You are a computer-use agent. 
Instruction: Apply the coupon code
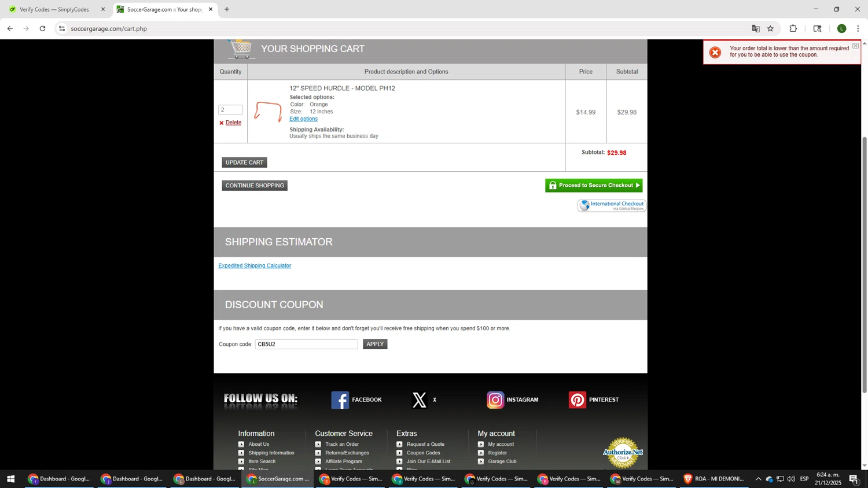point(375,344)
